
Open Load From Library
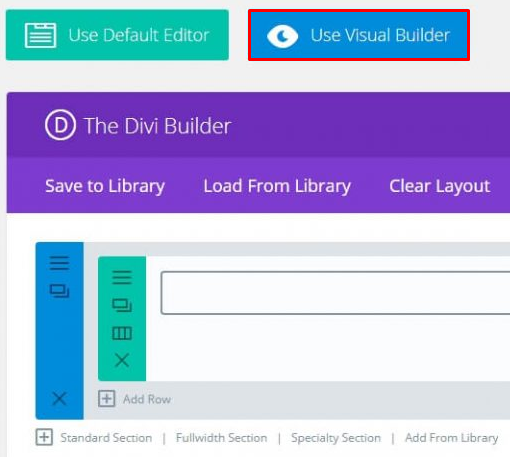pyautogui.click(x=277, y=186)
